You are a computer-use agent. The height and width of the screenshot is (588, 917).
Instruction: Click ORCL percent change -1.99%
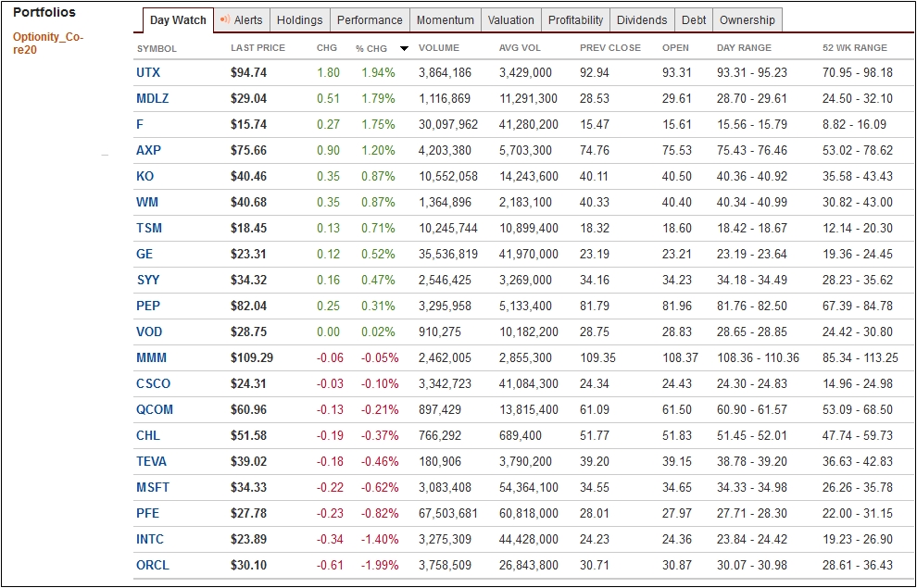[x=380, y=565]
